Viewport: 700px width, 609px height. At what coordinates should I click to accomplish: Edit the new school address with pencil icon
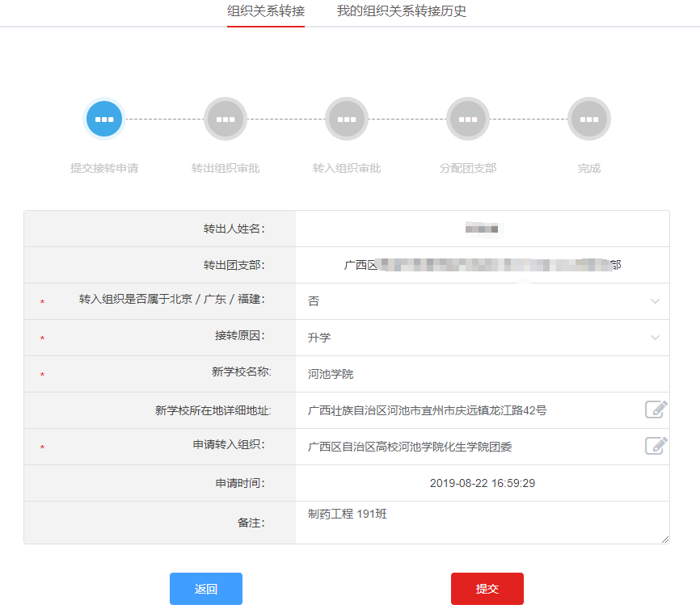point(656,409)
